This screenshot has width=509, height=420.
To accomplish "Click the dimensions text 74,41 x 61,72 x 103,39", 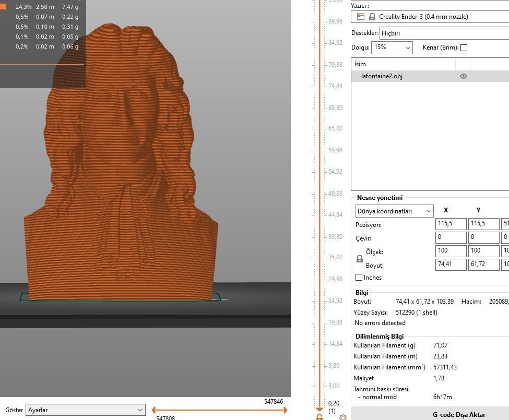I will point(424,302).
